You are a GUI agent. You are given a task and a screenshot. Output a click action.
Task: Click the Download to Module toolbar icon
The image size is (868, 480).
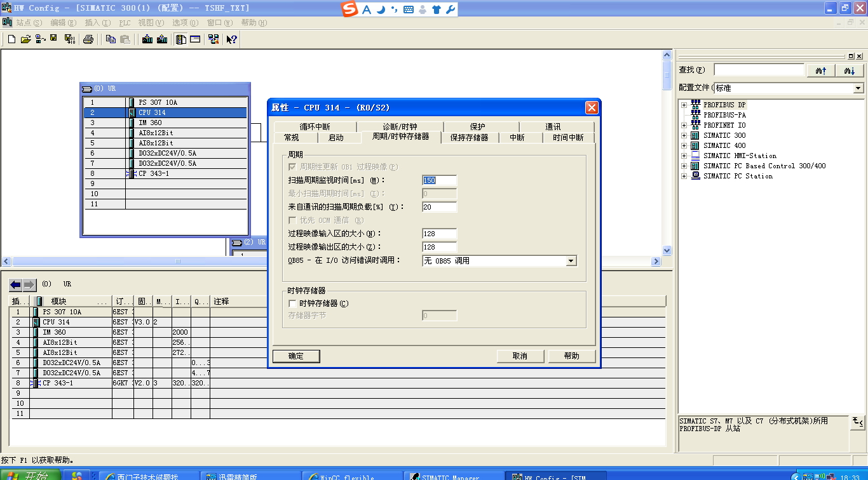147,39
